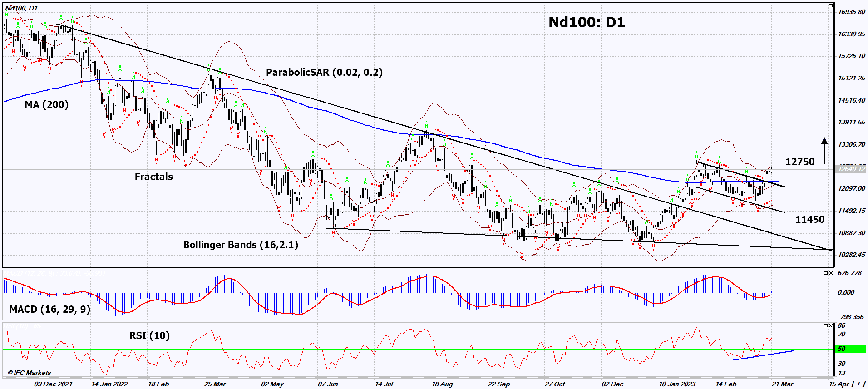The height and width of the screenshot is (389, 868).
Task: Click price scale value 13306.70
Action: click(851, 144)
